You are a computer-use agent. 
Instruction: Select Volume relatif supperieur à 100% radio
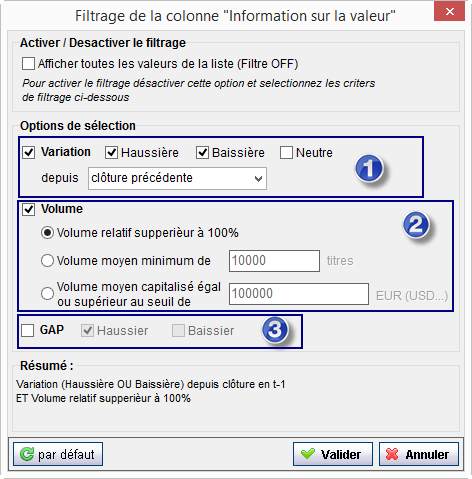coord(47,233)
